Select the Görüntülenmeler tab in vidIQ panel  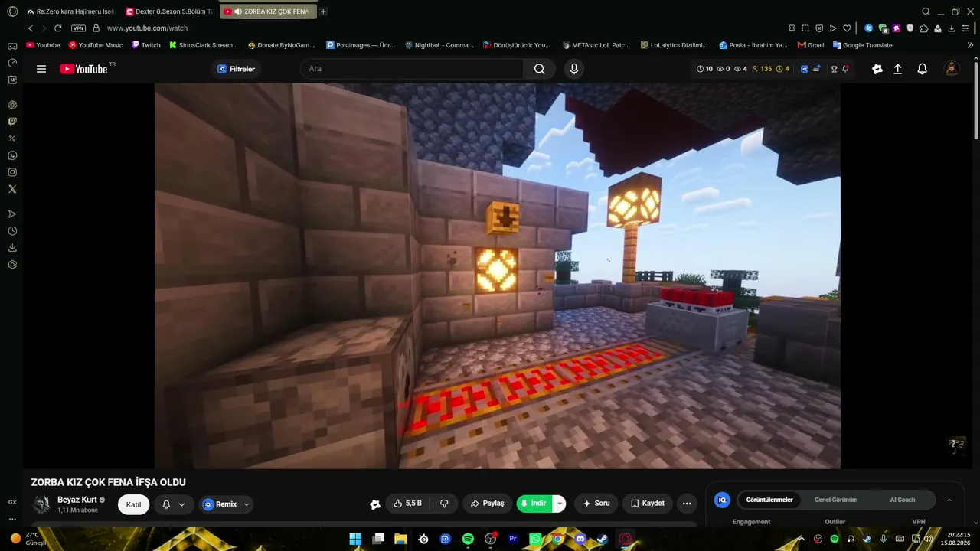click(769, 500)
